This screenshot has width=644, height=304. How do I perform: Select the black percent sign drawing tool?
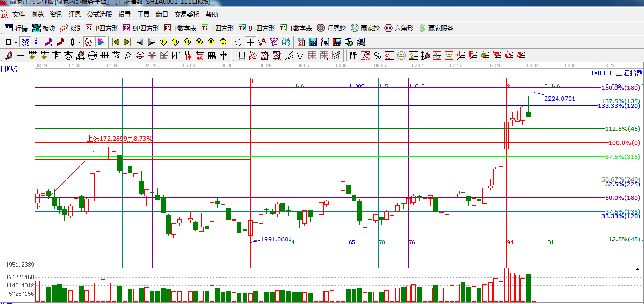pyautogui.click(x=378, y=56)
